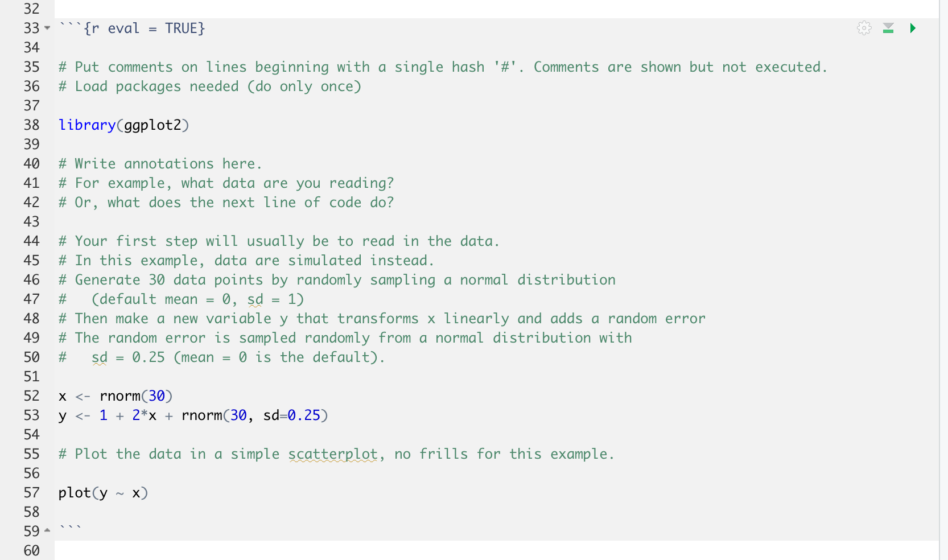Click plot(y ~ x) on line 57
Viewport: 948px width, 560px height.
click(102, 492)
